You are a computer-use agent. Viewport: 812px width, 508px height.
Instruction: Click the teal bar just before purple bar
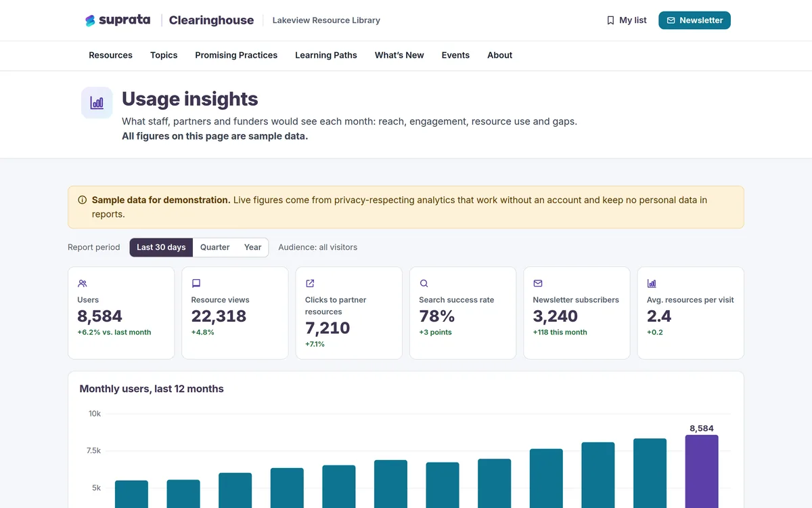[x=650, y=473]
